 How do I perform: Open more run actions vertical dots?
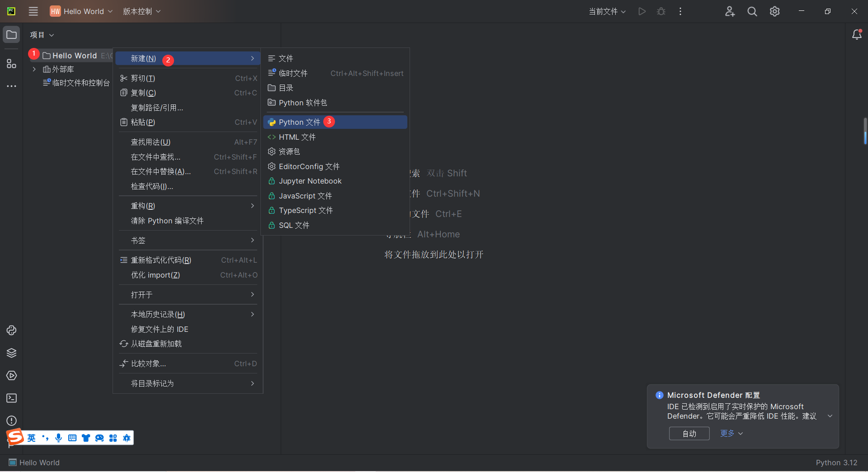pyautogui.click(x=680, y=11)
